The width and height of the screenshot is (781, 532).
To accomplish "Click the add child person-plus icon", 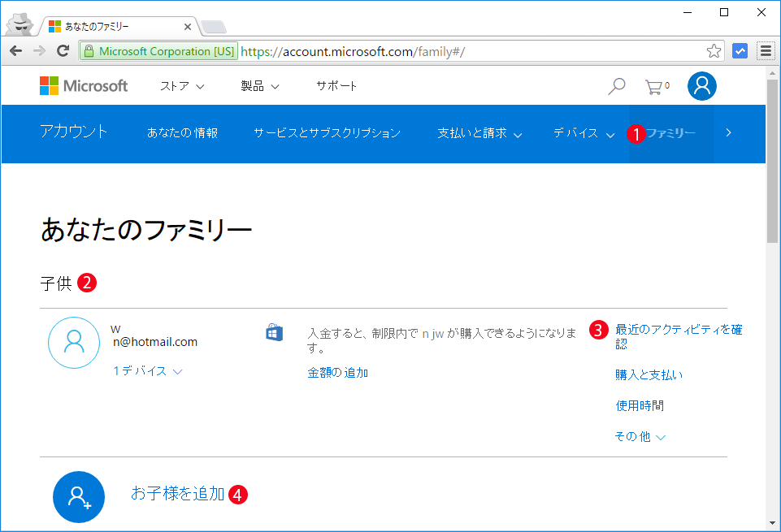I will point(79,496).
